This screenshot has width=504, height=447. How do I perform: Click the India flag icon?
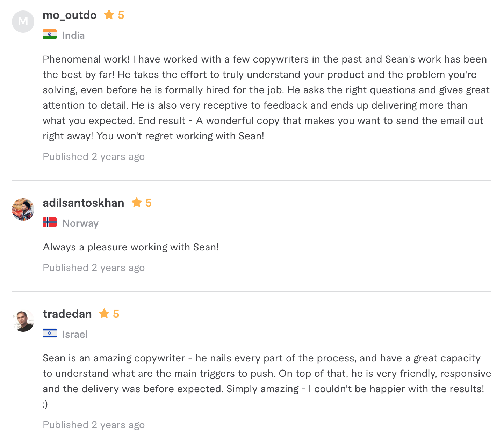pos(50,35)
